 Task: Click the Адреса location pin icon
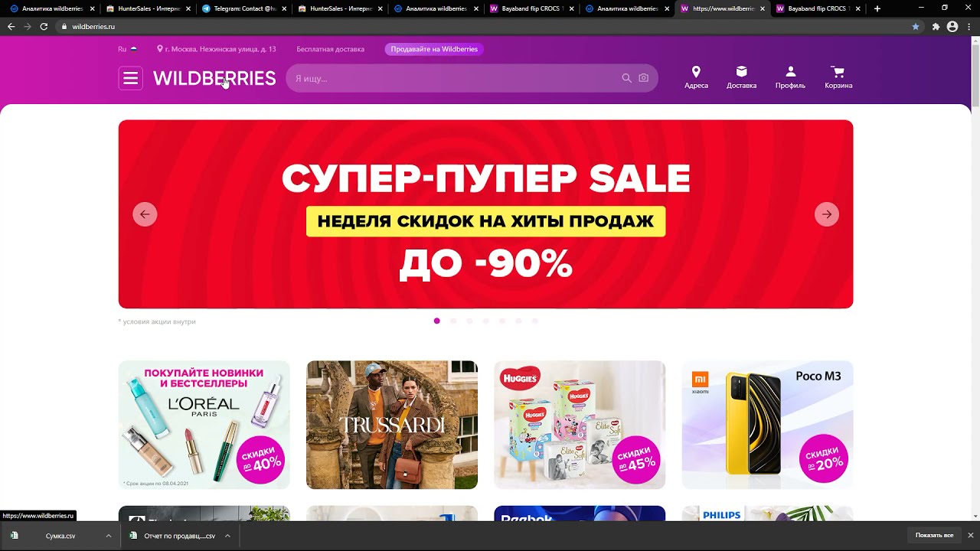pyautogui.click(x=696, y=71)
